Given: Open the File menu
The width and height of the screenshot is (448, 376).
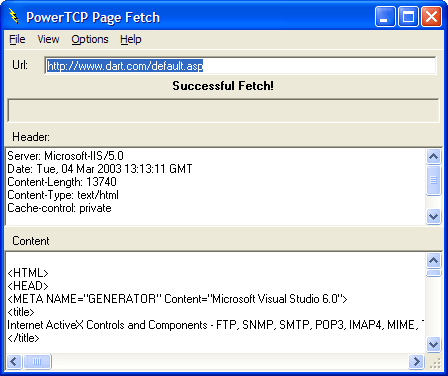Looking at the screenshot, I should 17,39.
